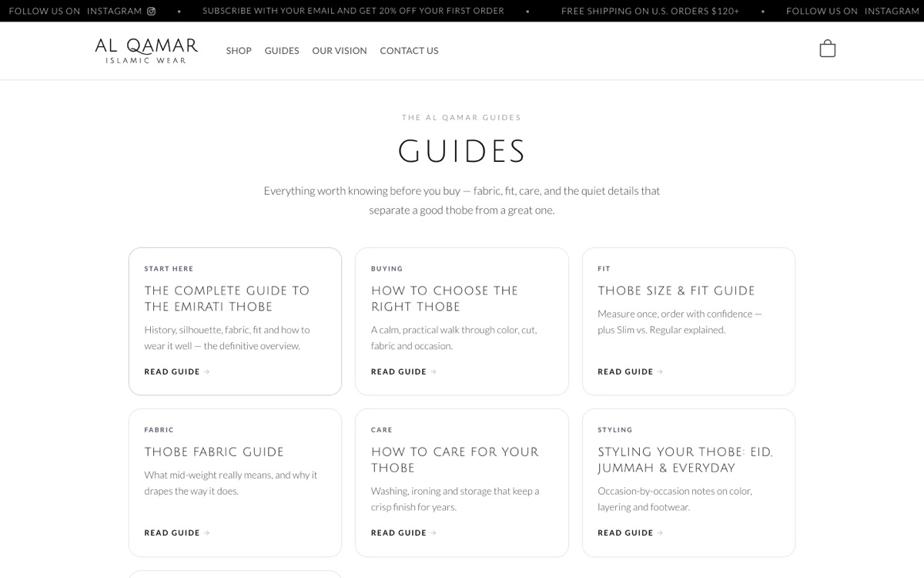
Task: Open the Contact Us page
Action: (x=409, y=51)
